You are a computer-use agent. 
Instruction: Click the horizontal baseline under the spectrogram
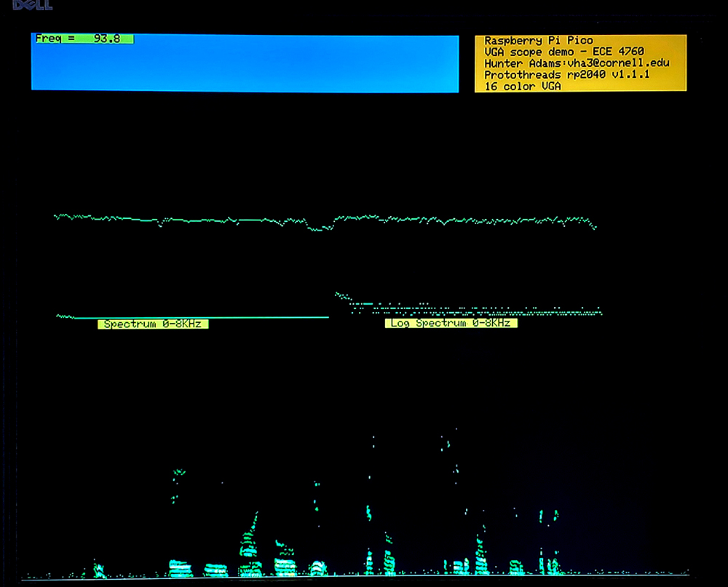(364, 576)
